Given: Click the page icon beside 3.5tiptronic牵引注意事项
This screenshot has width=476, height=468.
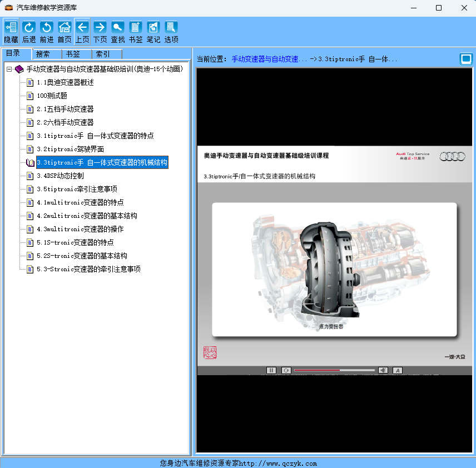Looking at the screenshot, I should click(x=30, y=190).
